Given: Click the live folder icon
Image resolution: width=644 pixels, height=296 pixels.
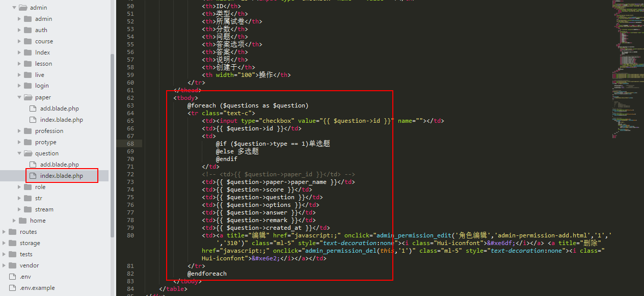Looking at the screenshot, I should coord(28,75).
